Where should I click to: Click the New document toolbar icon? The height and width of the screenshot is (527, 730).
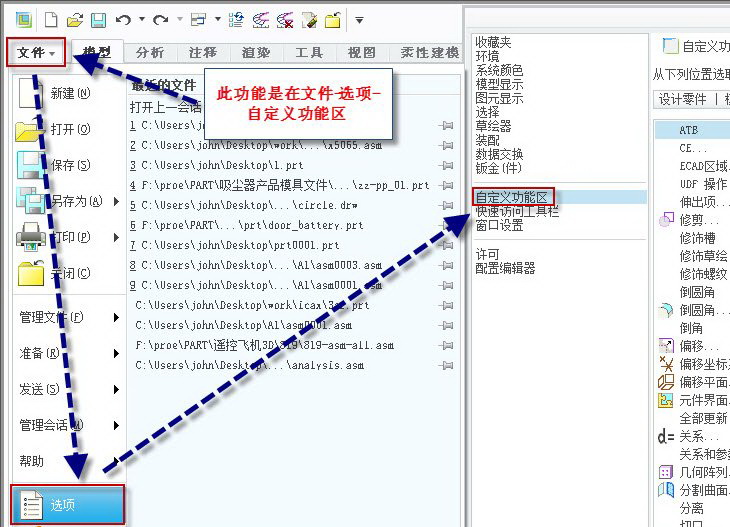[51, 20]
